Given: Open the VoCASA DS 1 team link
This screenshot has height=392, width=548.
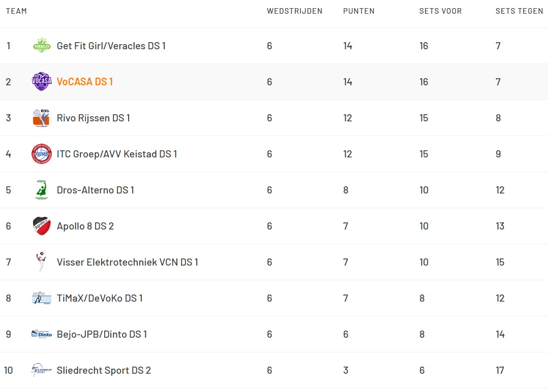Looking at the screenshot, I should pos(85,82).
